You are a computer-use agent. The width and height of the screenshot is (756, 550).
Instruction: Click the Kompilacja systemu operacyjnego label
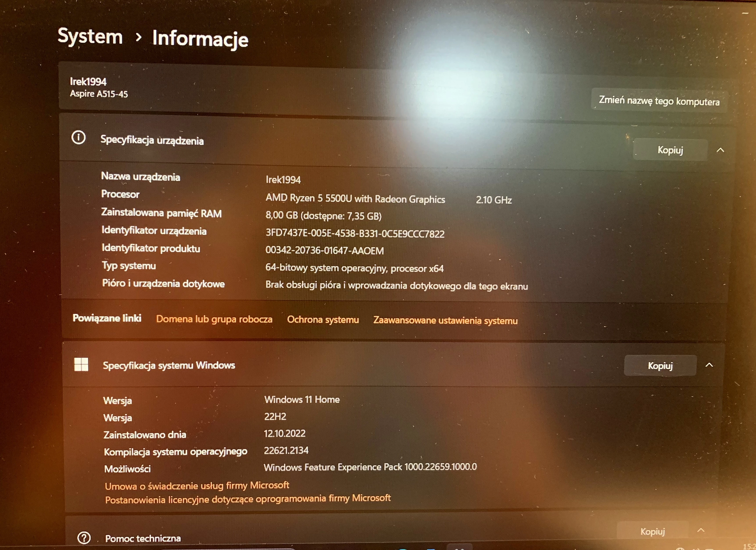pos(175,452)
